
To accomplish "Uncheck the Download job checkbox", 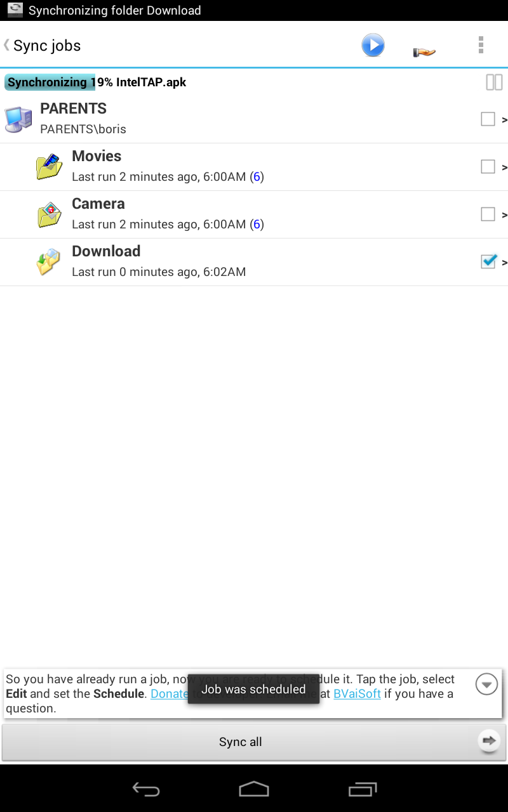I will click(x=488, y=261).
